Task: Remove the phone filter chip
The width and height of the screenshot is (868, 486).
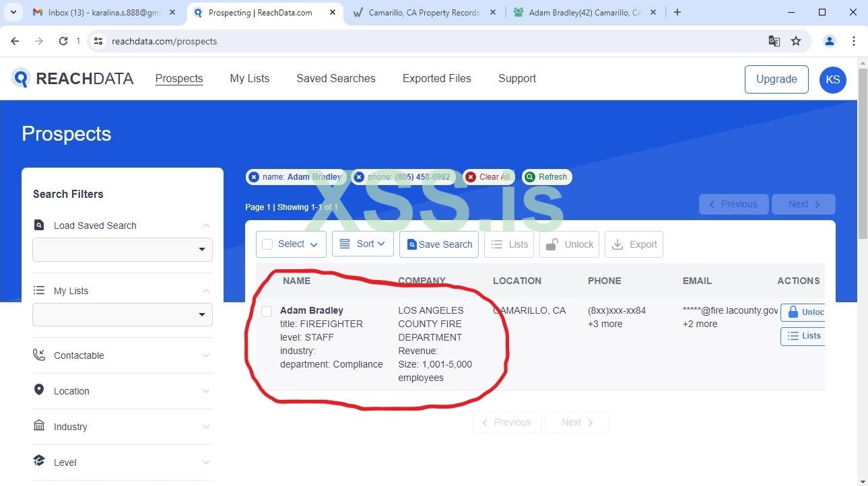Action: (359, 177)
